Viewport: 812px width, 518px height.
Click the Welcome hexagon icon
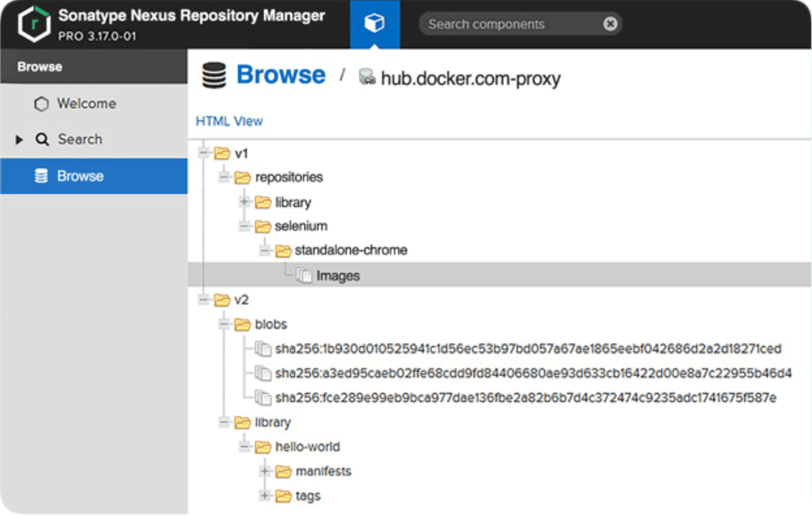pyautogui.click(x=41, y=104)
